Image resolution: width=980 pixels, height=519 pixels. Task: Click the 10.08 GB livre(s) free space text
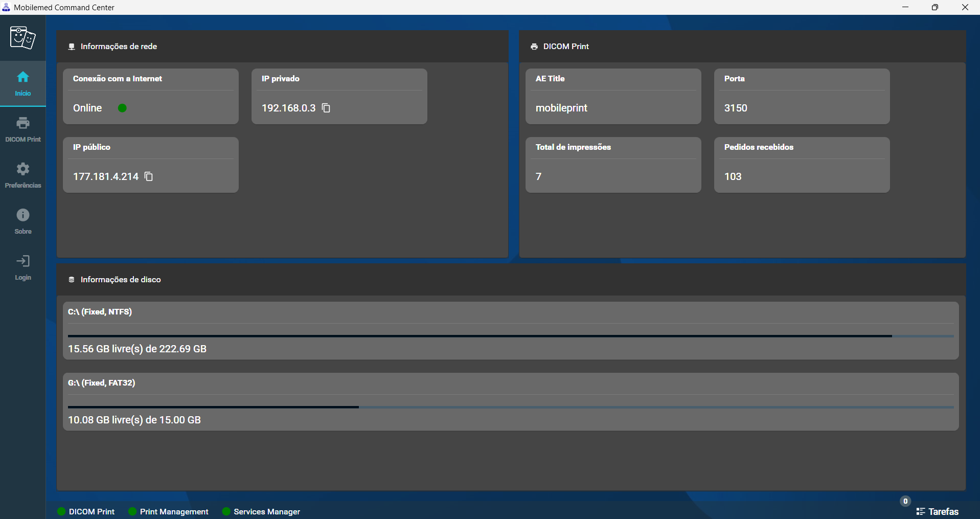click(134, 420)
